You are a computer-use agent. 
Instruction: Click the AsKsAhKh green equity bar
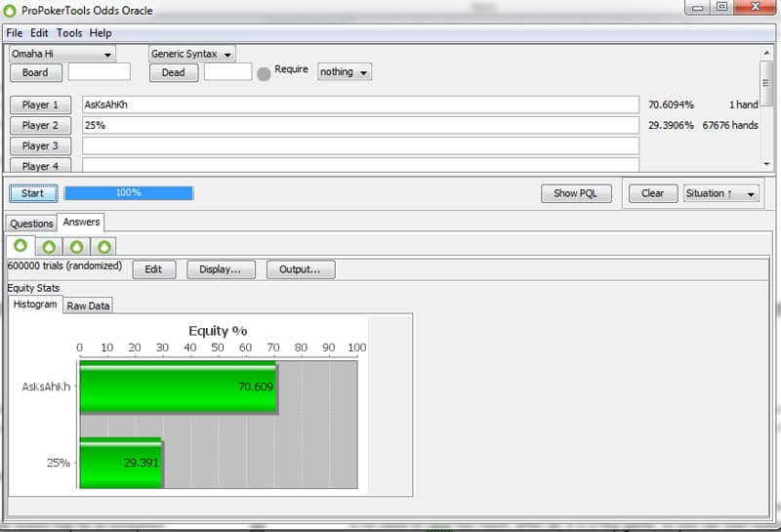pos(179,388)
